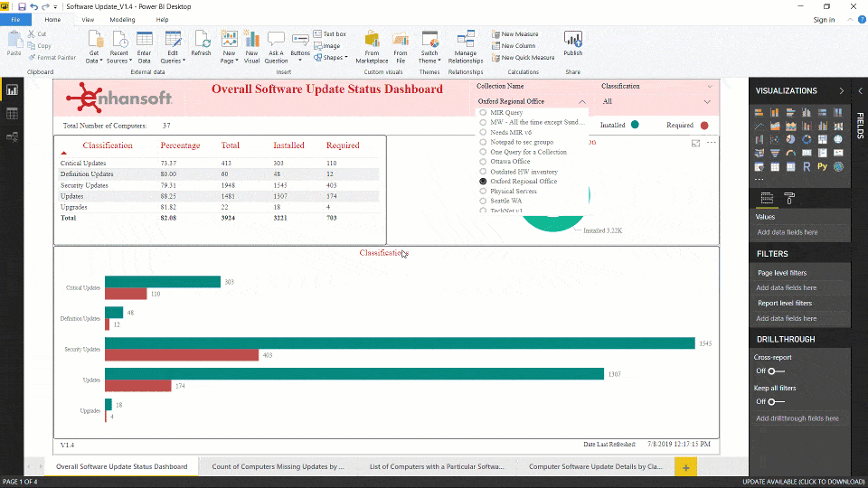The image size is (868, 488).
Task: Import custom visual From File
Action: [401, 47]
